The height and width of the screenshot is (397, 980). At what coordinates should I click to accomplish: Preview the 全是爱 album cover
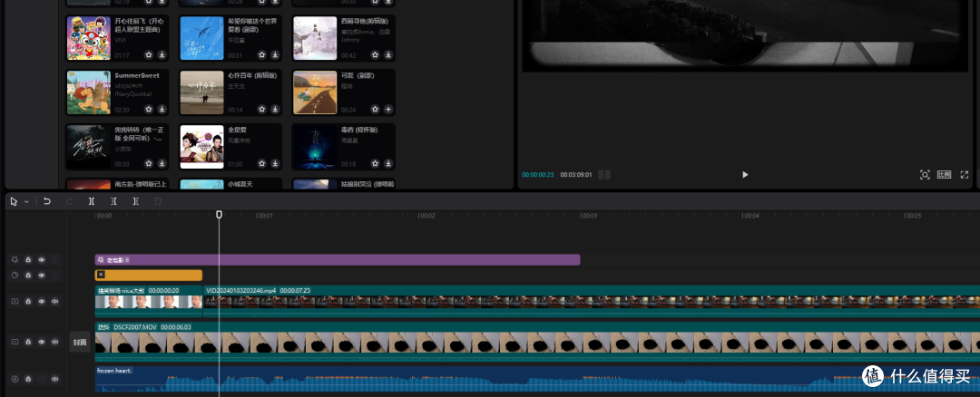201,147
